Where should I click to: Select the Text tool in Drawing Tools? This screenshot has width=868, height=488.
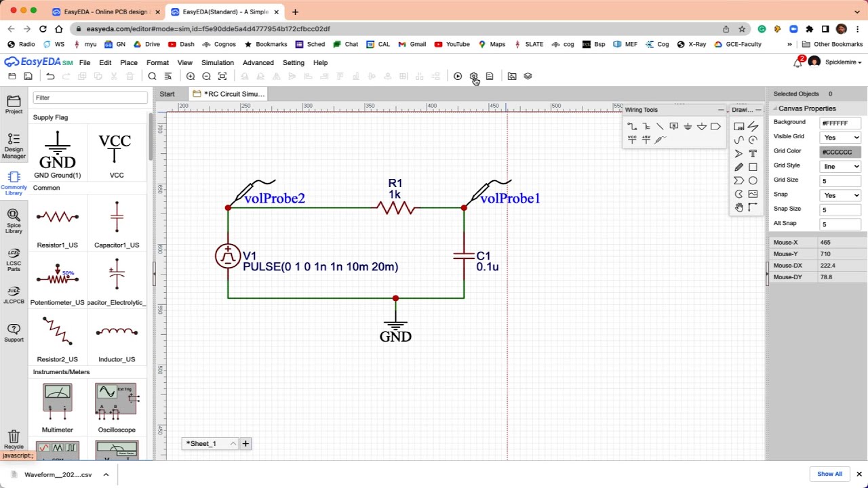[x=753, y=154]
